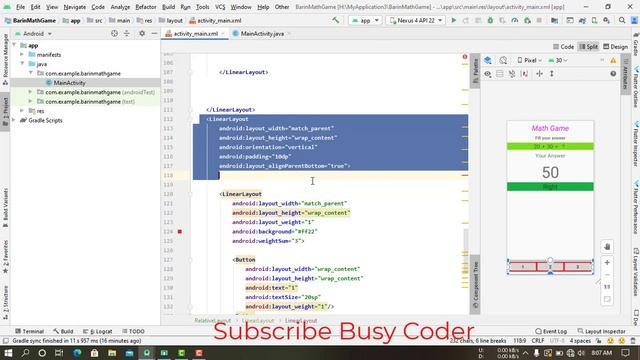The image size is (640, 360).
Task: Open File Explorer from the taskbar
Action: pos(112,353)
